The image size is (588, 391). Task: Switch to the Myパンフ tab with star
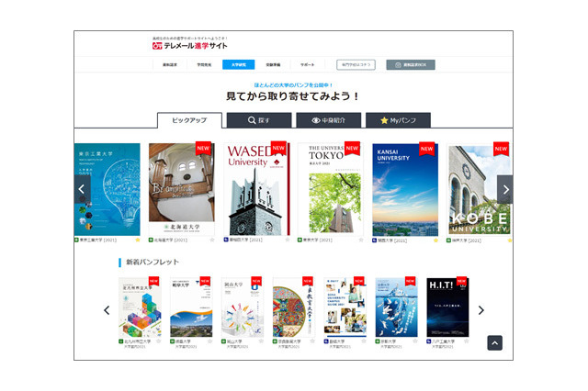[398, 120]
